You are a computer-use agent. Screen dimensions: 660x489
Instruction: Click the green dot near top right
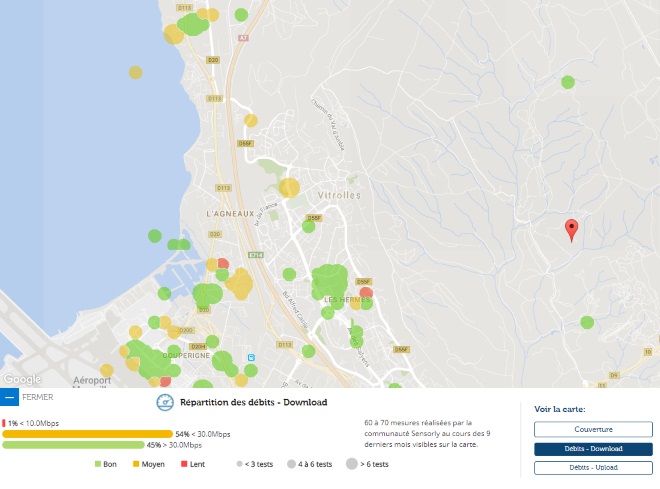tap(568, 82)
